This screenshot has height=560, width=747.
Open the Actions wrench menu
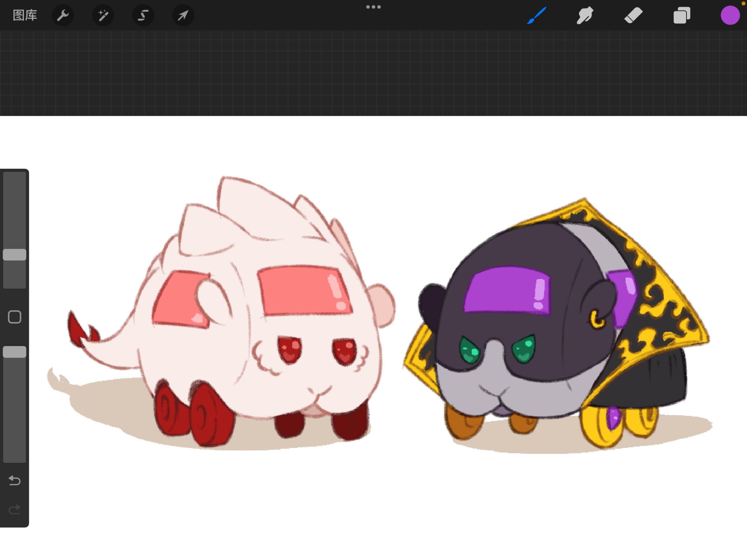[63, 15]
